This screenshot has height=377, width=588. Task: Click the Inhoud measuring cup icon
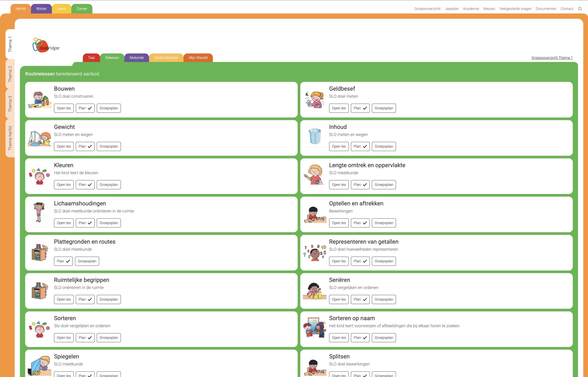315,136
